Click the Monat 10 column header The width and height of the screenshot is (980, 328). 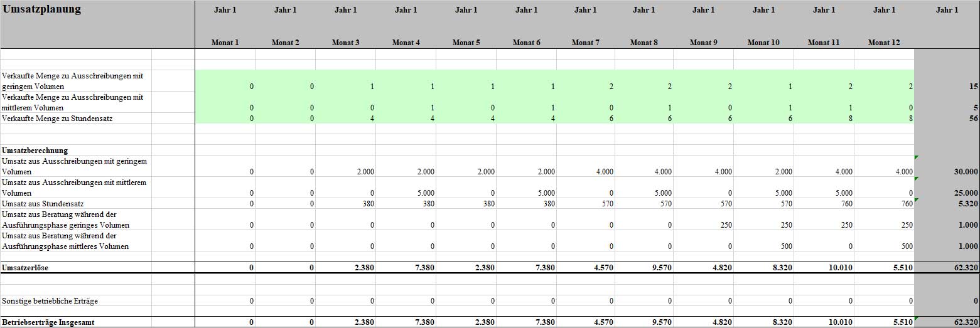(x=763, y=43)
